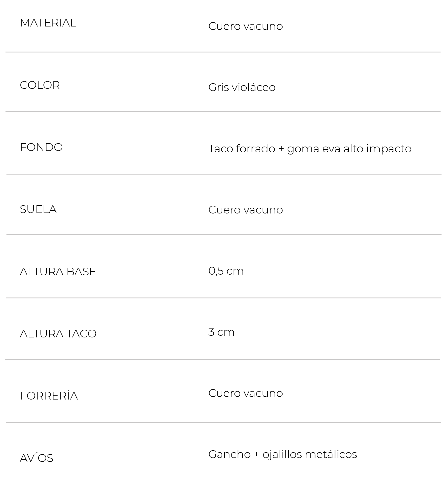This screenshot has width=448, height=477.
Task: Click the SUELA label
Action: coord(38,209)
